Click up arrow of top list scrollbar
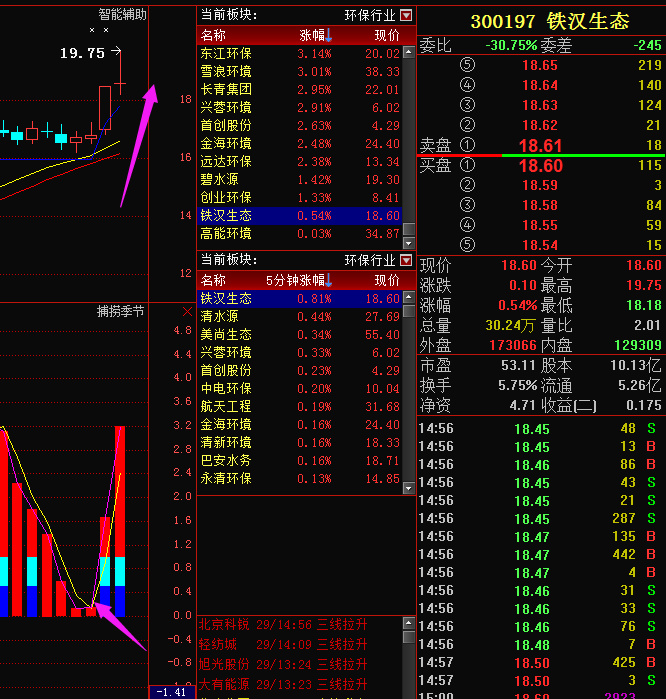 point(409,52)
